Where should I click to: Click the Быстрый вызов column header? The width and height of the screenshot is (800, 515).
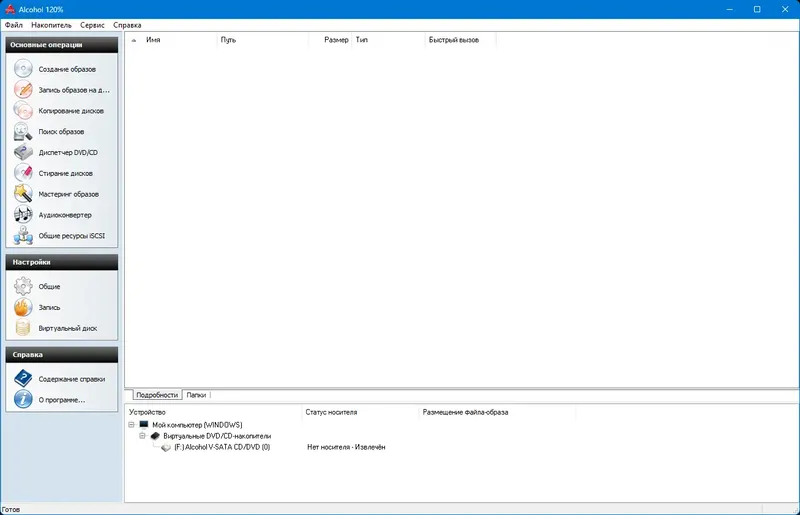coord(460,40)
